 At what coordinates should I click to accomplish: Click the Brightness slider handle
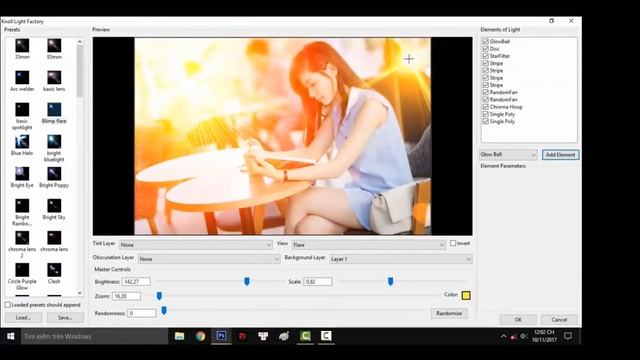click(247, 281)
